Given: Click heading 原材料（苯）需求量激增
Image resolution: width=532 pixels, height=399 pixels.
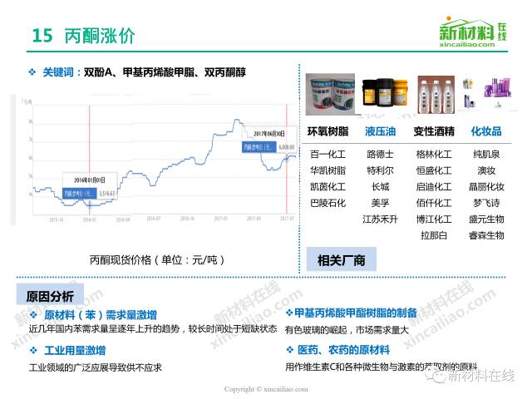Looking at the screenshot, I should tap(101, 315).
